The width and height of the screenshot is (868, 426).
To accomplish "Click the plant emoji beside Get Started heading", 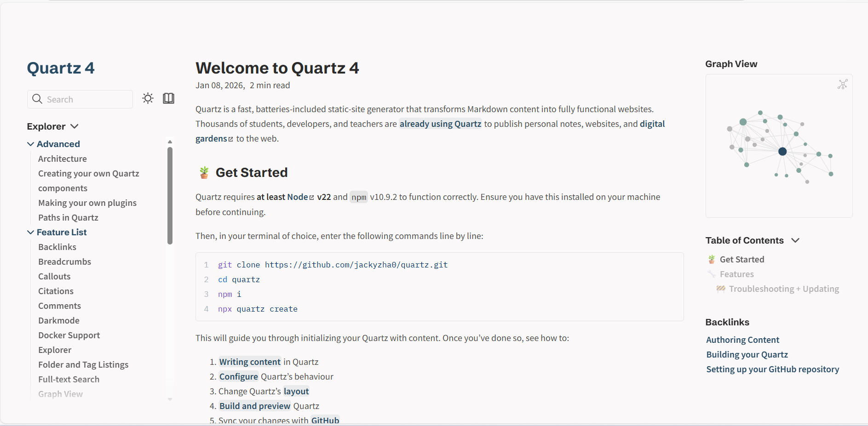I will (x=204, y=173).
